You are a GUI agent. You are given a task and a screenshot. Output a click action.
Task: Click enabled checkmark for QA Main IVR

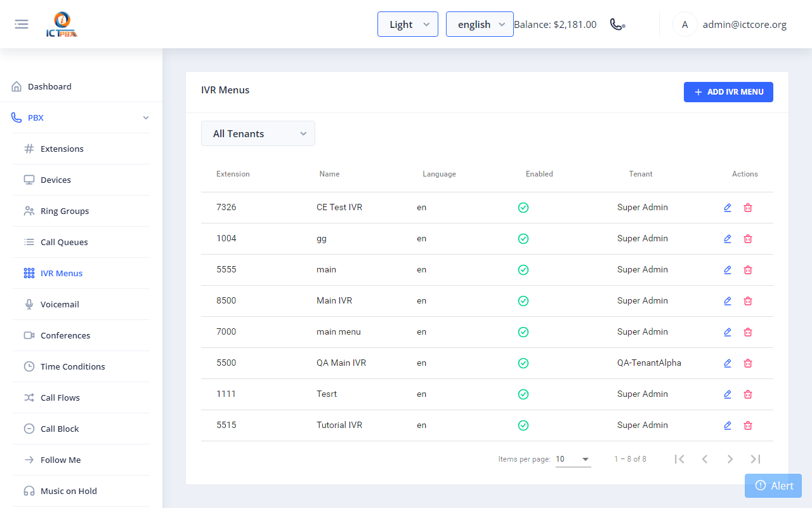523,363
